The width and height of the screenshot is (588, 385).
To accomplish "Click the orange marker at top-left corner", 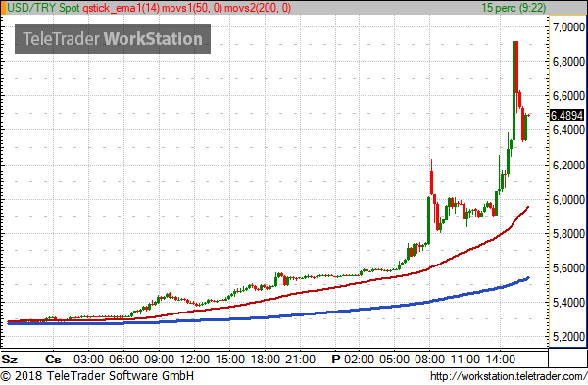I will point(3,8).
